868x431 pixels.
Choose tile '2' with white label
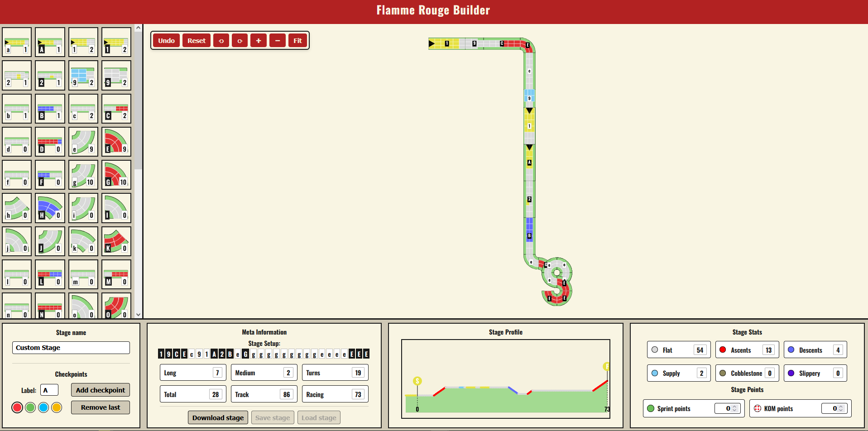point(17,75)
